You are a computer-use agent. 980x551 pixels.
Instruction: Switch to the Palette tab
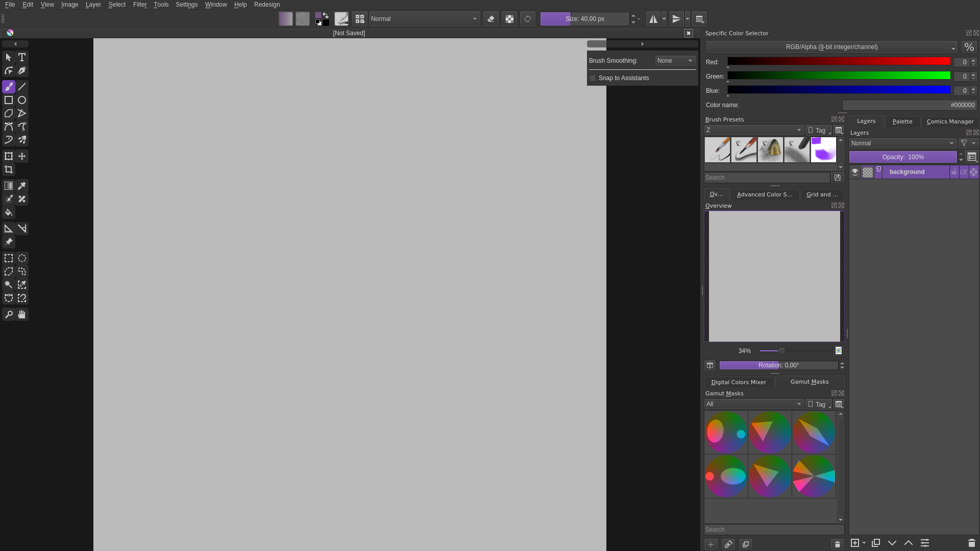[902, 121]
